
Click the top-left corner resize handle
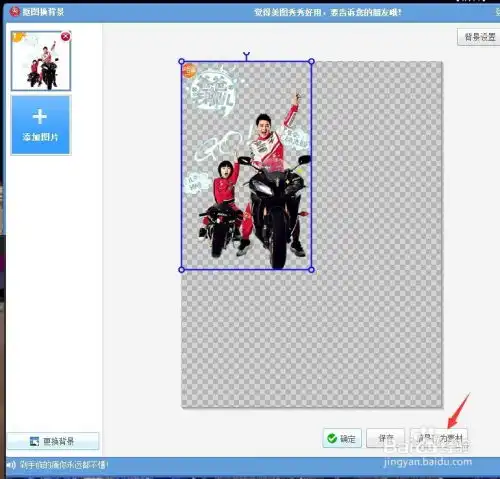pyautogui.click(x=182, y=61)
